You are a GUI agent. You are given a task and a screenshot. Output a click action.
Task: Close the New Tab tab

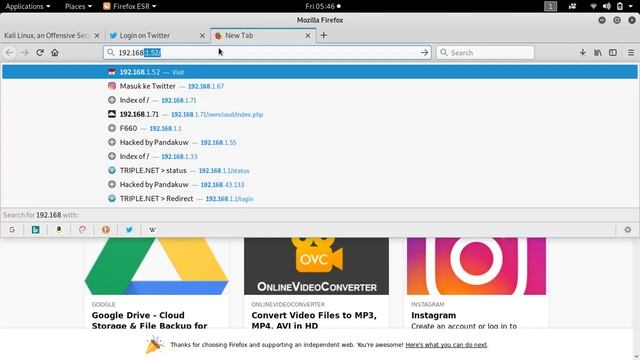click(x=308, y=36)
